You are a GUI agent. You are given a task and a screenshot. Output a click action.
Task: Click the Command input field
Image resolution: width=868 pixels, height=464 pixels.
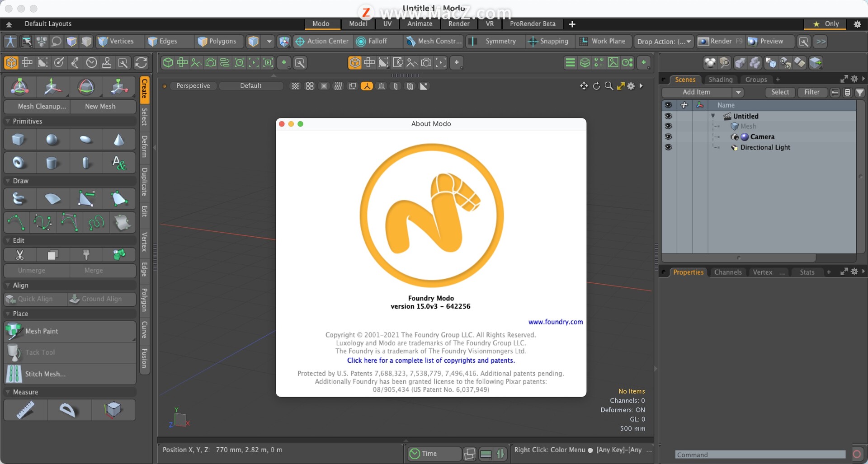point(760,455)
